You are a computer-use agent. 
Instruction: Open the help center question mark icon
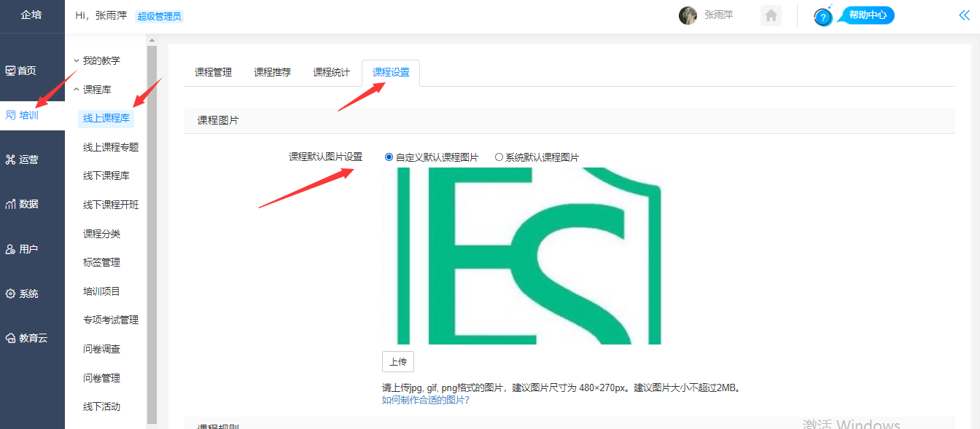click(x=823, y=17)
